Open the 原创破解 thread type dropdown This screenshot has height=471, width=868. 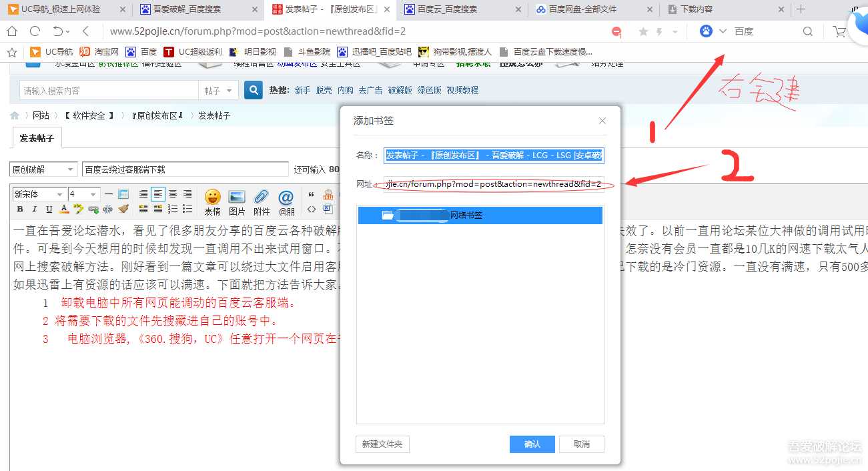(43, 169)
